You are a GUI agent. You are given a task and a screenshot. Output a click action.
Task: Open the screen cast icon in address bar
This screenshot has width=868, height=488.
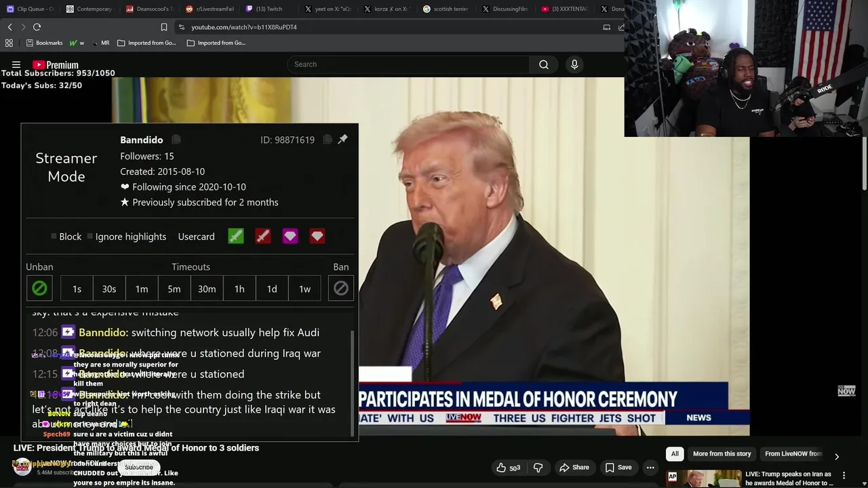(607, 27)
